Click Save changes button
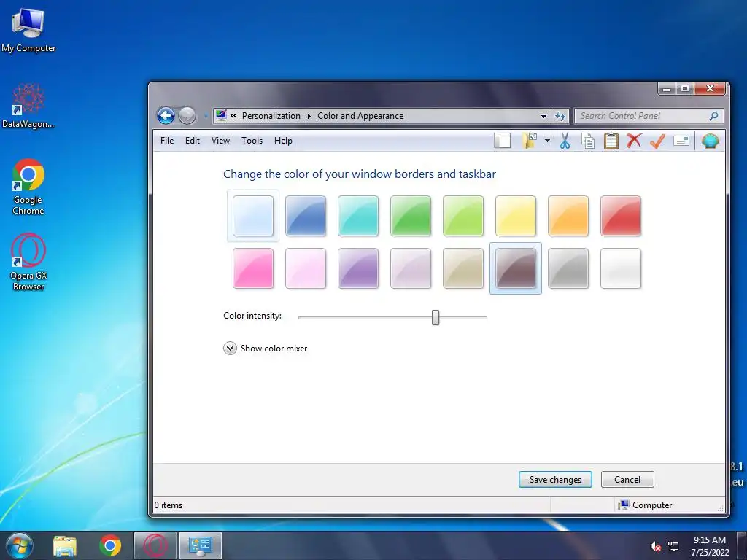The image size is (747, 560). point(555,480)
